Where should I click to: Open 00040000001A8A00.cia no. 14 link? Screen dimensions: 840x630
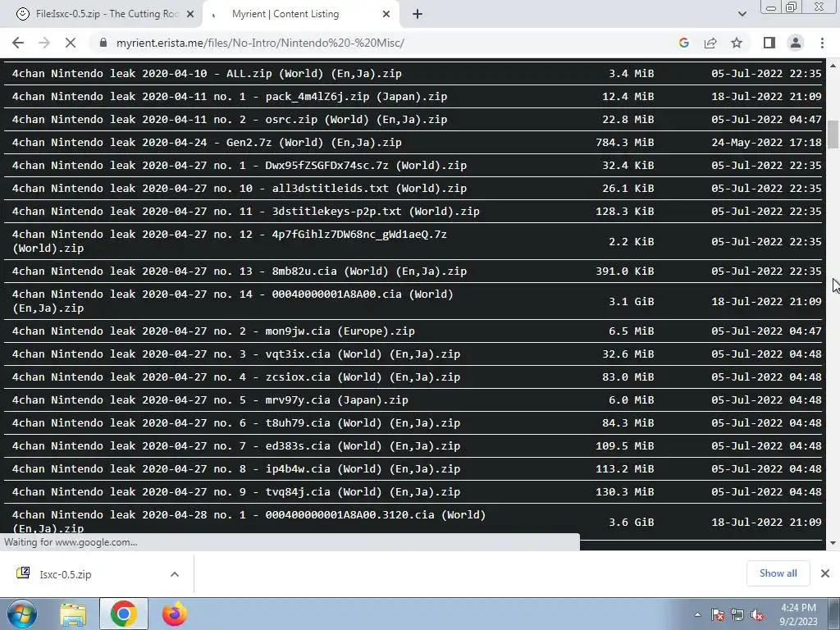(232, 301)
